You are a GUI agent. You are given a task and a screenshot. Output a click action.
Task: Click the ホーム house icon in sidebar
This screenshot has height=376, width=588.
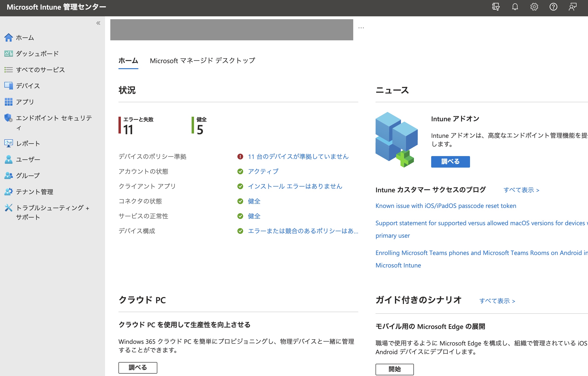tap(9, 37)
